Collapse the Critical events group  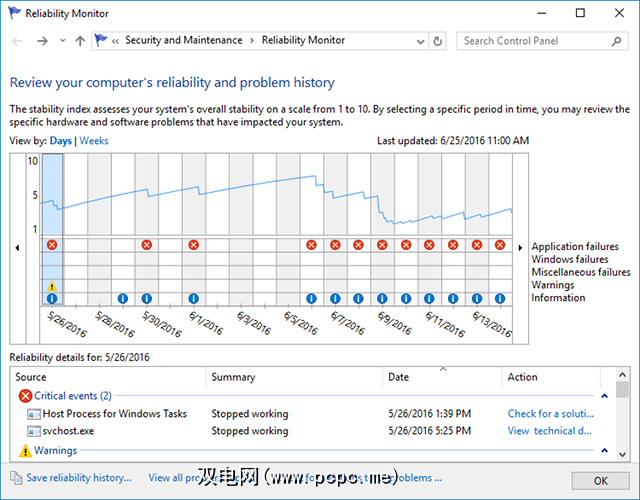pos(603,396)
